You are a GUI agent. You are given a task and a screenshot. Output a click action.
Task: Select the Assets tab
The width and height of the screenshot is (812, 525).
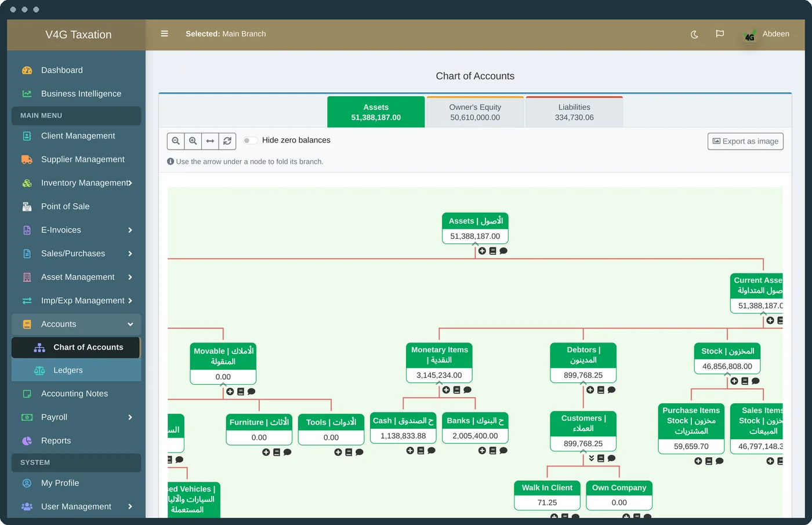[376, 112]
